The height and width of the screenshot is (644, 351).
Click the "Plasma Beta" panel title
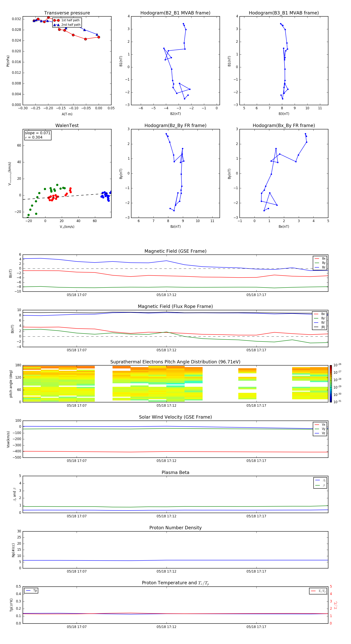coord(175,473)
